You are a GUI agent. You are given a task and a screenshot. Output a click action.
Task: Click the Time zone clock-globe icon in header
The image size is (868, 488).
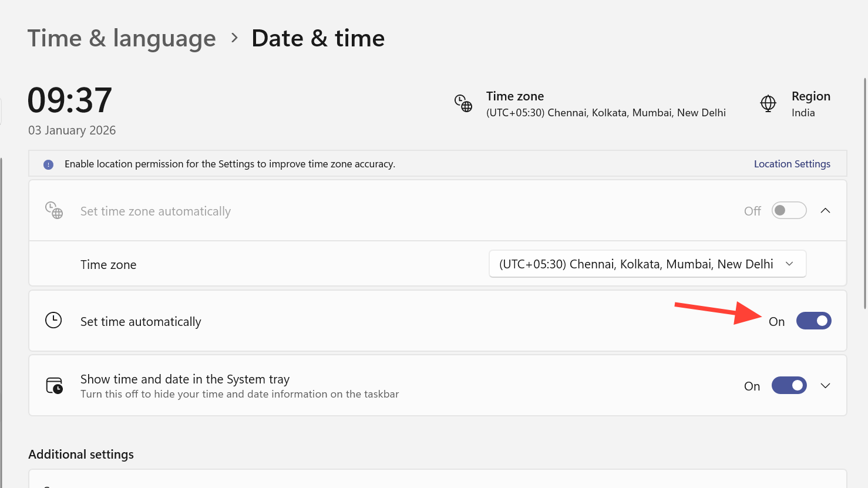[x=463, y=103]
